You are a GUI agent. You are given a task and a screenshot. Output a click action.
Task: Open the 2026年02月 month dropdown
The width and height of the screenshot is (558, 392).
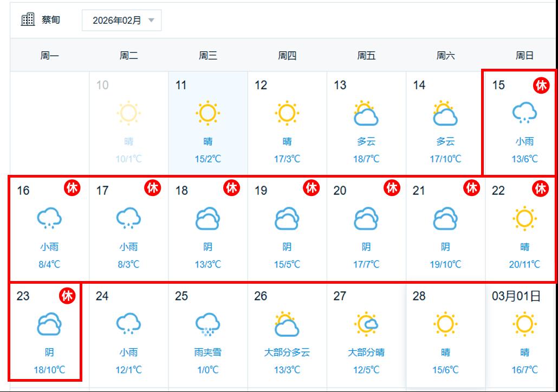121,21
